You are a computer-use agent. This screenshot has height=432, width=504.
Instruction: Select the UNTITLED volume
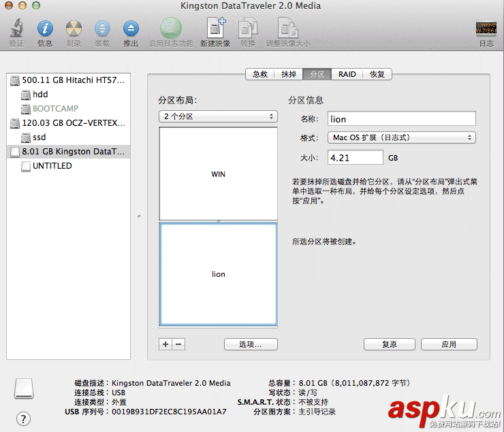[x=68, y=166]
